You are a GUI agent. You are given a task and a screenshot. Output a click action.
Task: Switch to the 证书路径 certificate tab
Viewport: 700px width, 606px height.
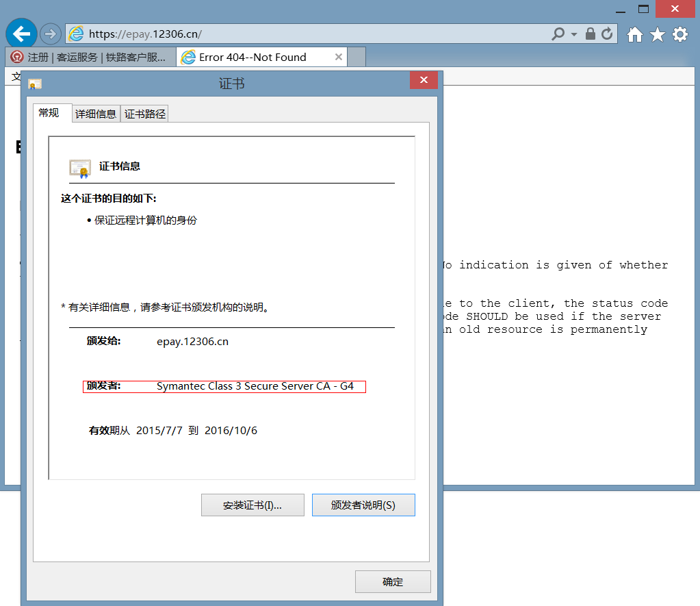point(144,114)
